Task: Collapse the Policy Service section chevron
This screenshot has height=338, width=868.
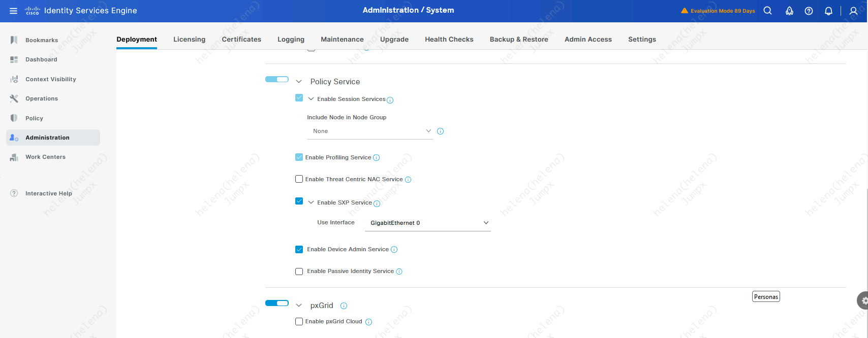Action: [x=299, y=82]
